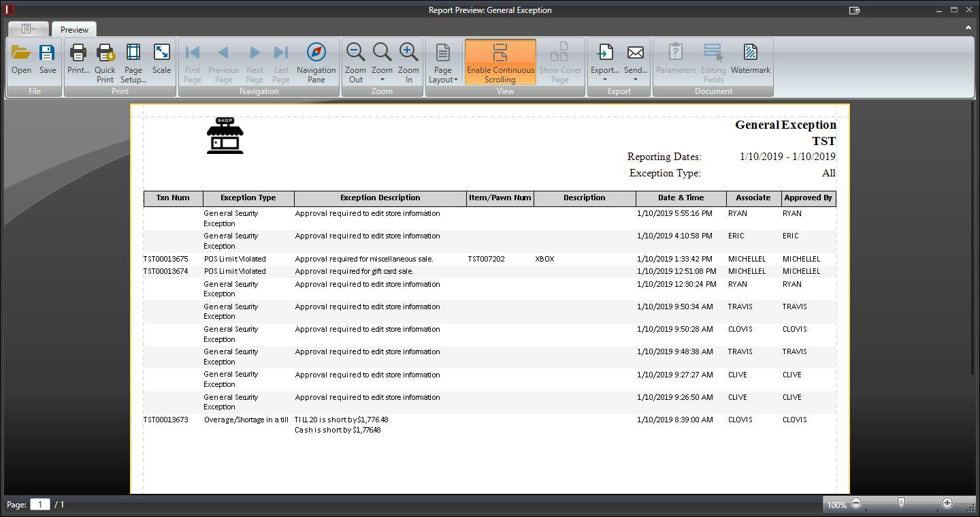
Task: Go to First Page
Action: (193, 63)
